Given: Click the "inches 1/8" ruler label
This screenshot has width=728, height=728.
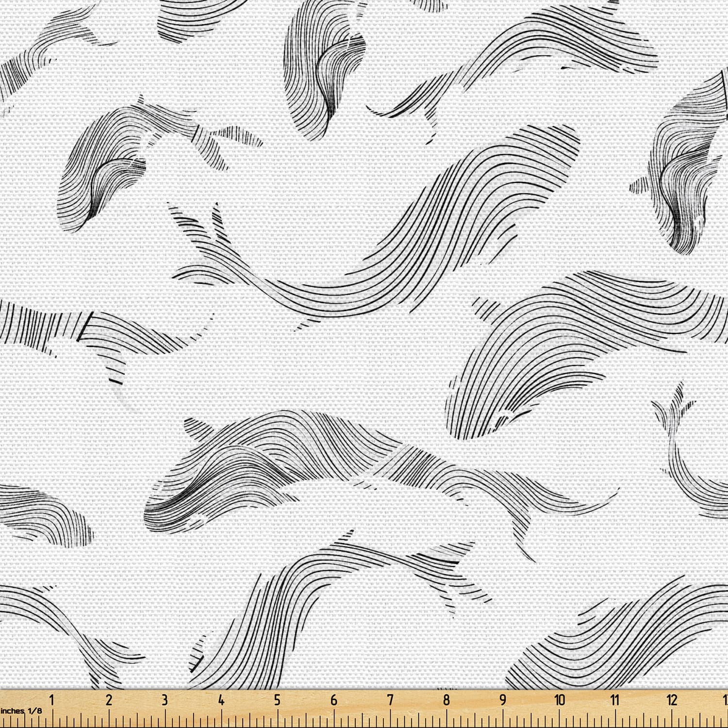Looking at the screenshot, I should 21,710.
